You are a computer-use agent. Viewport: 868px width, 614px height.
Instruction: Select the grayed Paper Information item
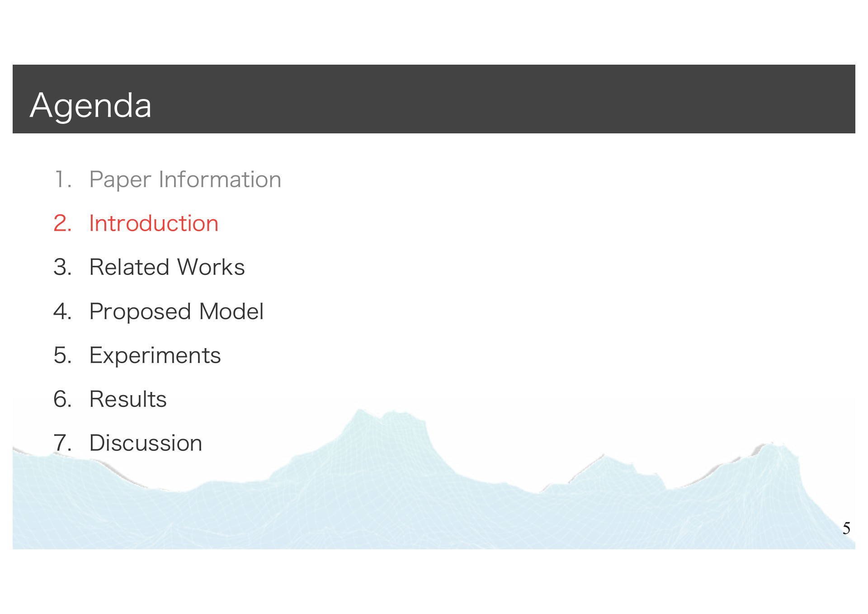pyautogui.click(x=185, y=179)
